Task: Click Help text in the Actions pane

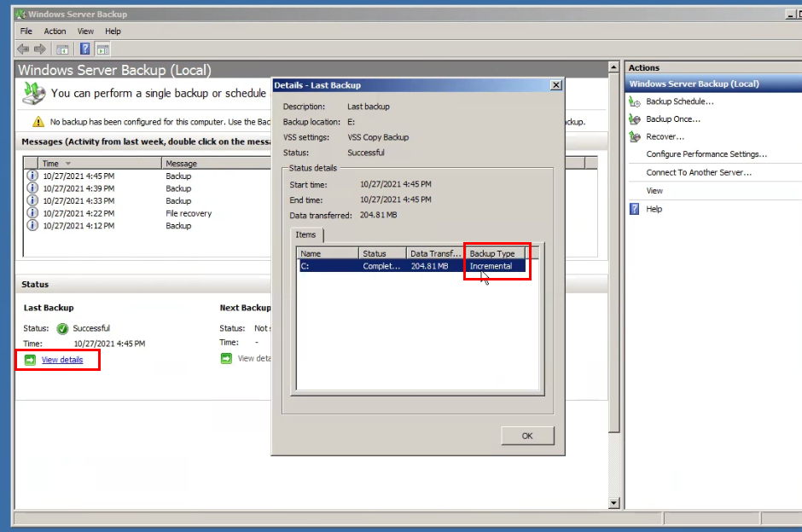Action: 654,209
